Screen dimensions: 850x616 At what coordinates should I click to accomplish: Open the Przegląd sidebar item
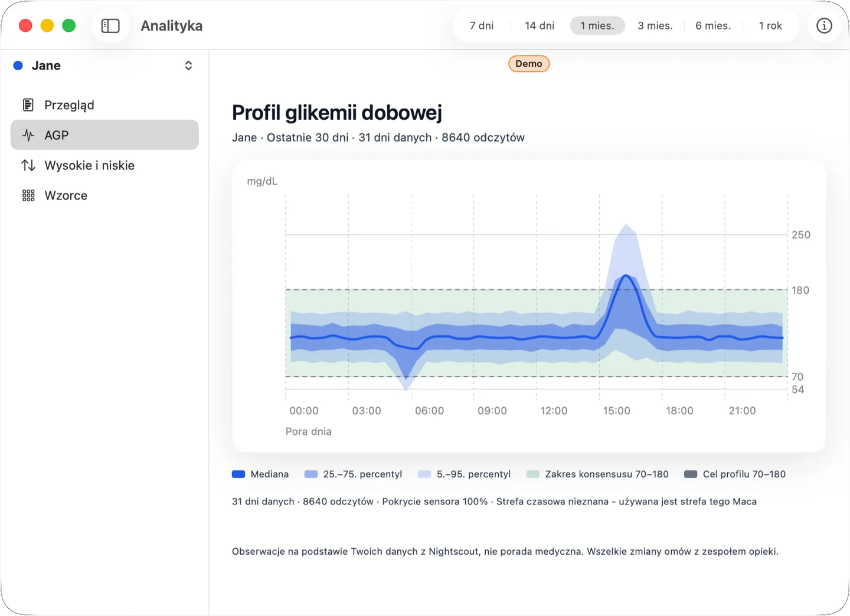pyautogui.click(x=104, y=105)
